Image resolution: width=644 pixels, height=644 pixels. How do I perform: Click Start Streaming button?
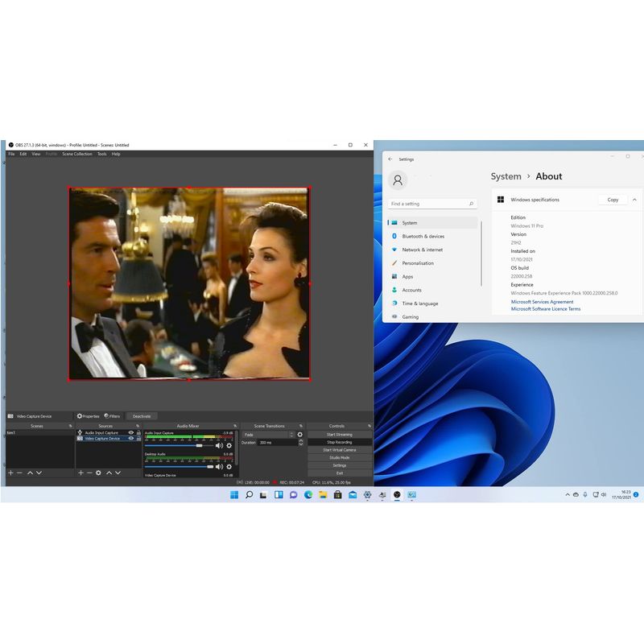coord(340,435)
